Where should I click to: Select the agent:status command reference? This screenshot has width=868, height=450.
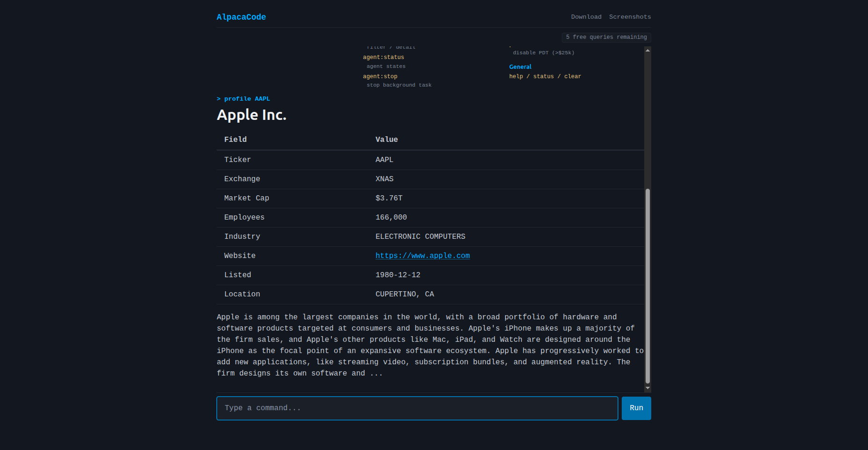pos(383,57)
